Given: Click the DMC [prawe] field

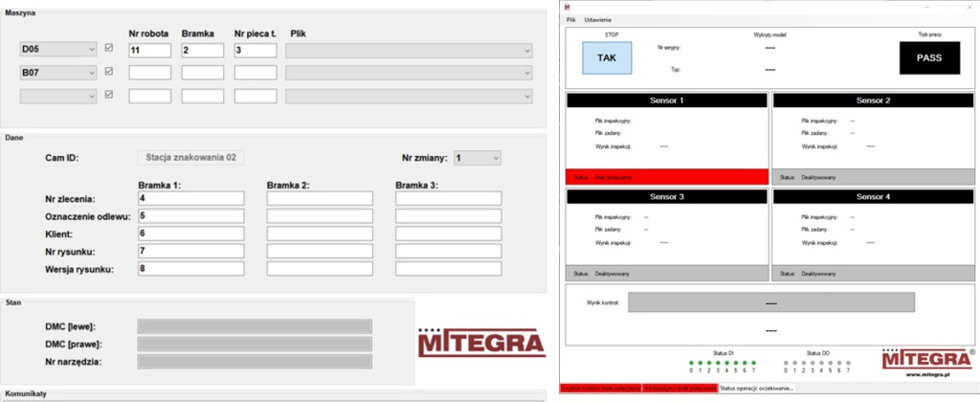Looking at the screenshot, I should (255, 344).
